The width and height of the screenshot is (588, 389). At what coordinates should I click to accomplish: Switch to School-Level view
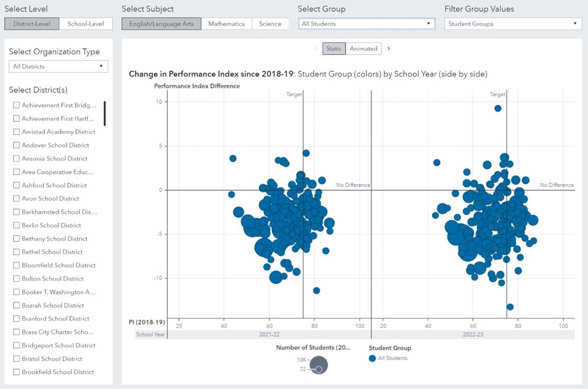(x=86, y=23)
